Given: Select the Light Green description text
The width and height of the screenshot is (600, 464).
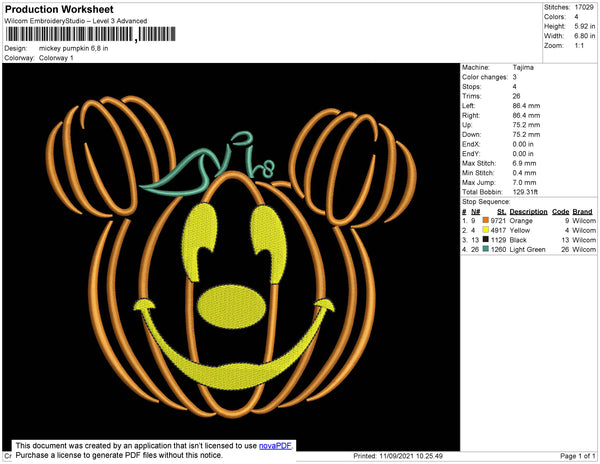Looking at the screenshot, I should [527, 249].
